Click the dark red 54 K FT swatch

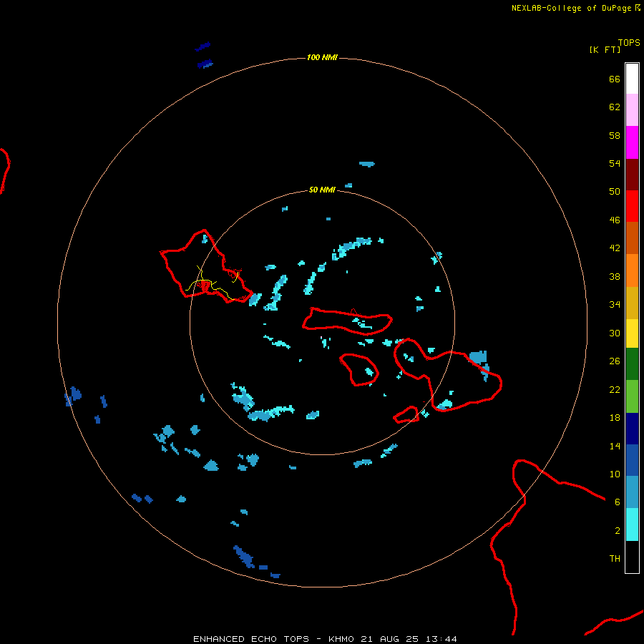point(632,175)
